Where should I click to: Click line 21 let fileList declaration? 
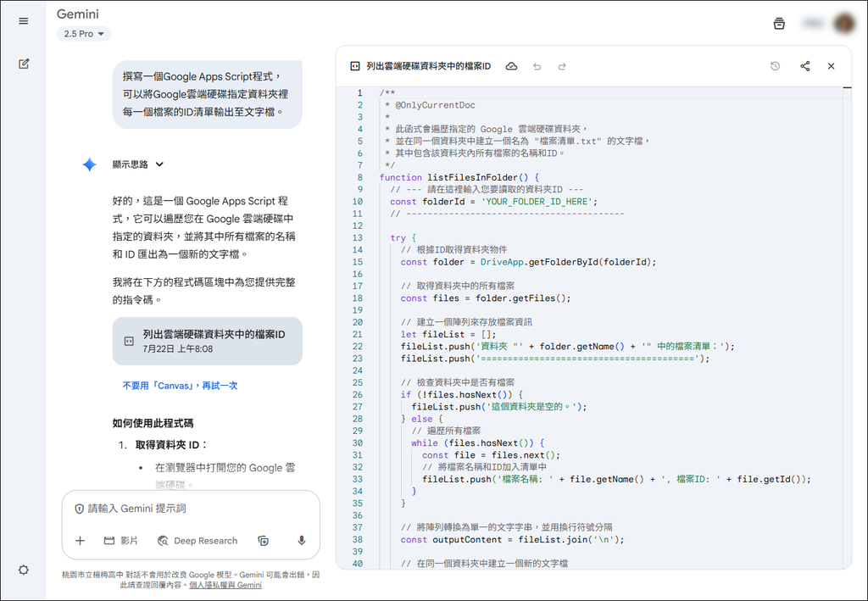point(448,334)
